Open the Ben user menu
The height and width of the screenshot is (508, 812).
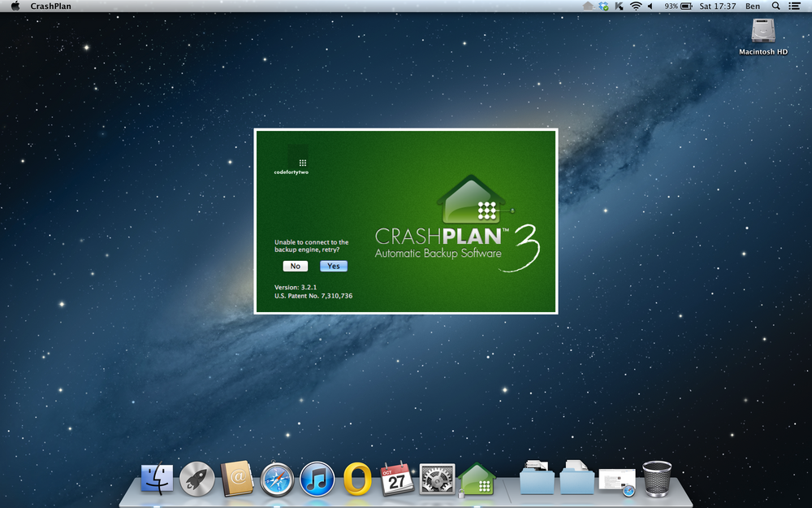click(753, 7)
